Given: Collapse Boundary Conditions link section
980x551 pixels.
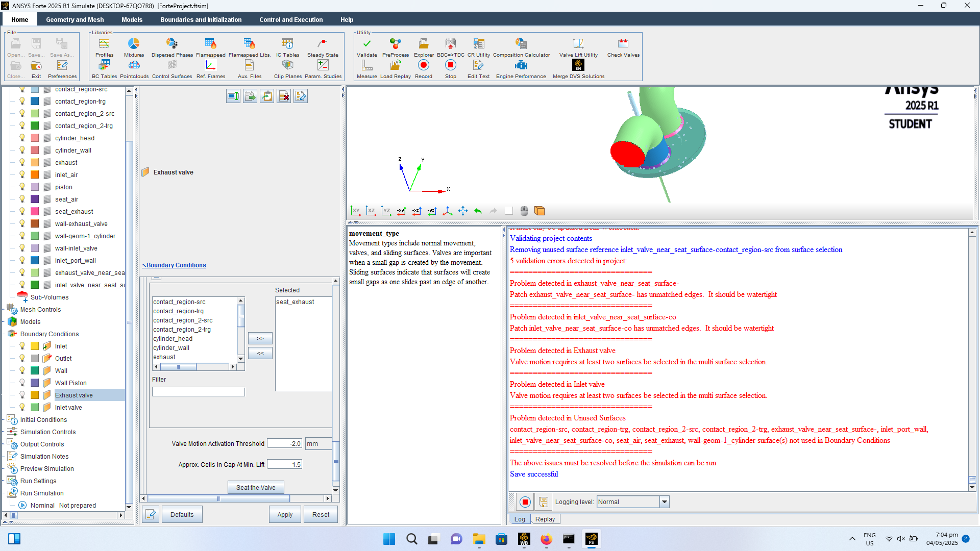Looking at the screenshot, I should (174, 265).
